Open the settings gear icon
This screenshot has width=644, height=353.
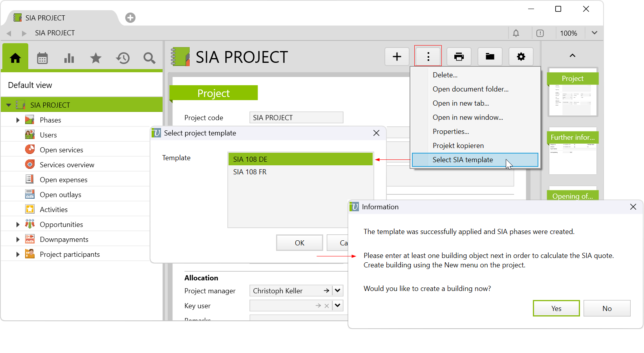(x=521, y=57)
